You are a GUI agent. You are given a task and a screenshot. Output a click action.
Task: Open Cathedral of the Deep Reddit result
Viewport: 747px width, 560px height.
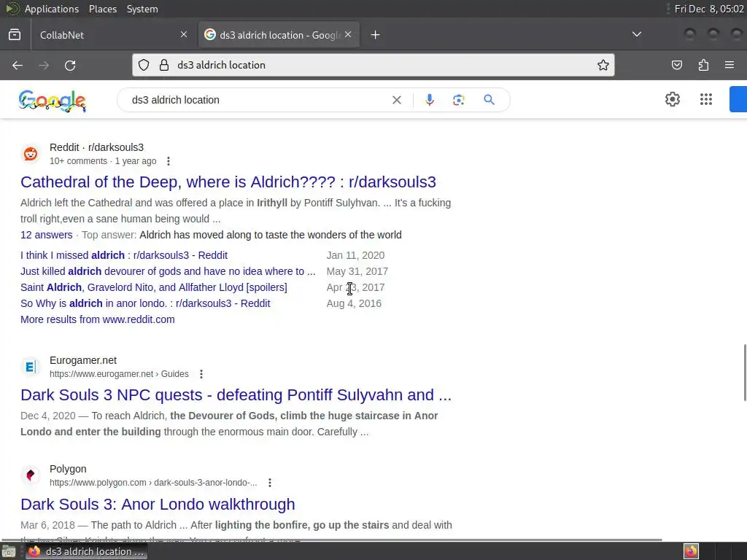click(x=228, y=182)
